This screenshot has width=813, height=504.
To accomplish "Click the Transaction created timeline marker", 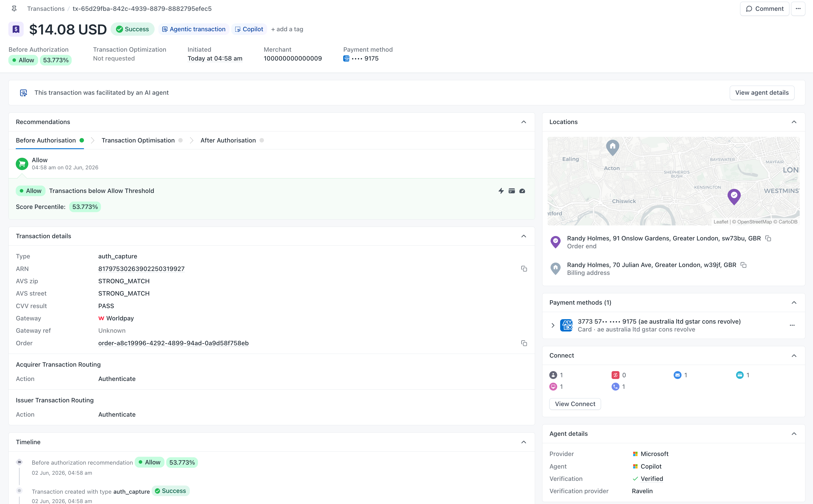I will (19, 490).
